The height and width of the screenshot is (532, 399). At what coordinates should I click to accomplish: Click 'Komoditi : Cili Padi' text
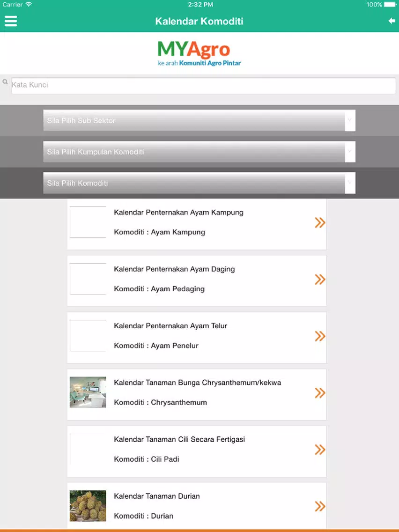(x=147, y=459)
